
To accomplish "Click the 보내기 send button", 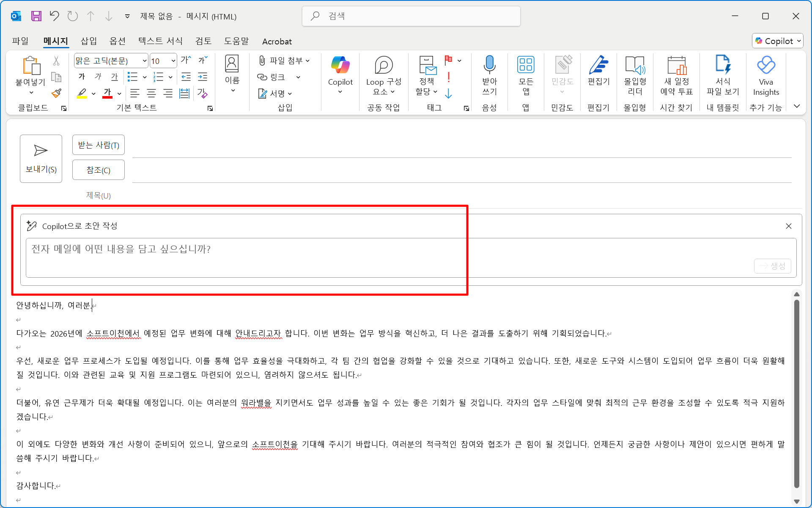I will pyautogui.click(x=41, y=159).
